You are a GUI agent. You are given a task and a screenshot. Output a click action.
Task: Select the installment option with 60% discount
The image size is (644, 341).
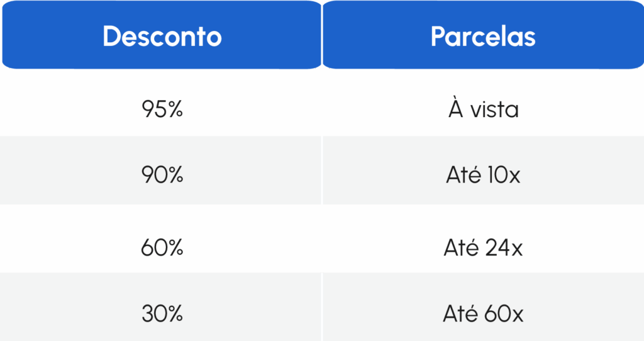483,248
